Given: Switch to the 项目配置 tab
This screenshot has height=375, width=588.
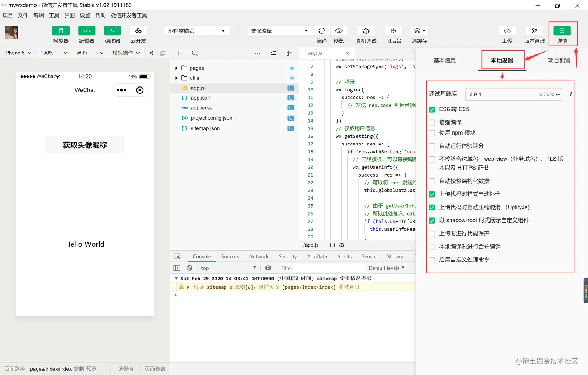Looking at the screenshot, I should [x=559, y=60].
